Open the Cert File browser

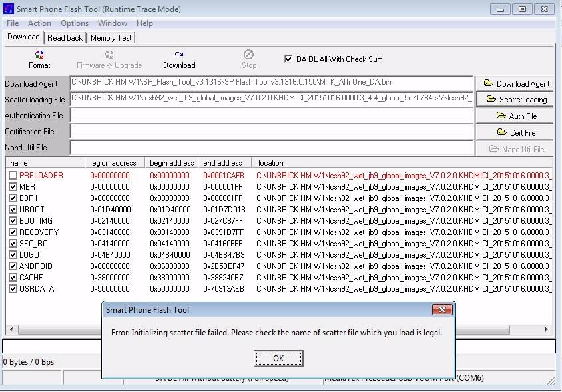516,132
